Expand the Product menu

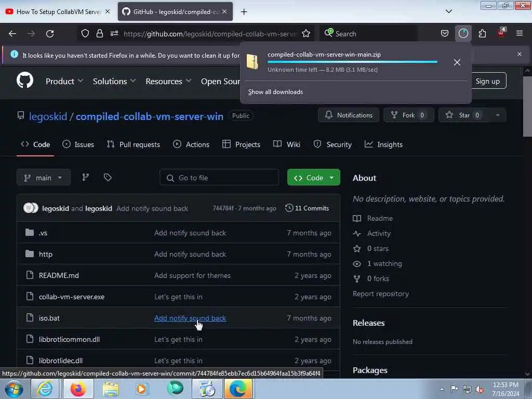tap(64, 81)
